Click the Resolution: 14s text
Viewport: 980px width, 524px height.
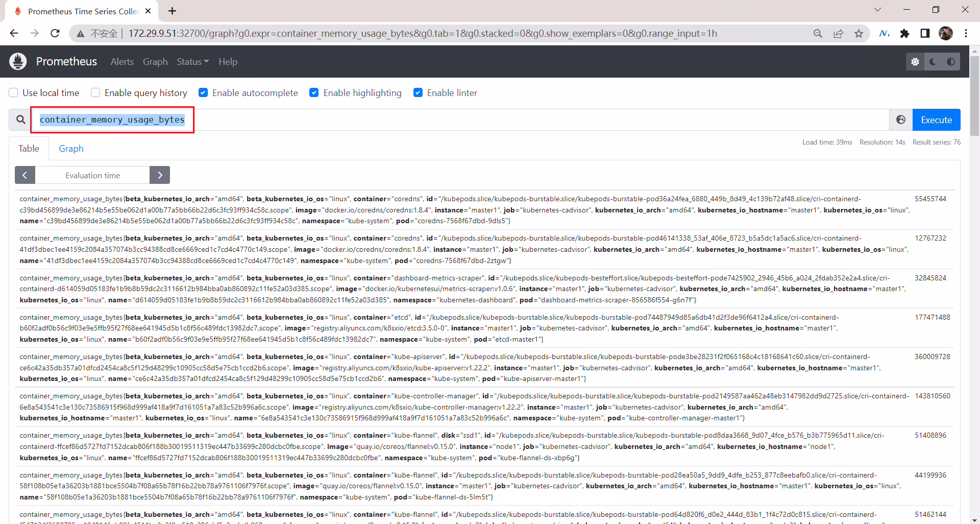pos(883,142)
